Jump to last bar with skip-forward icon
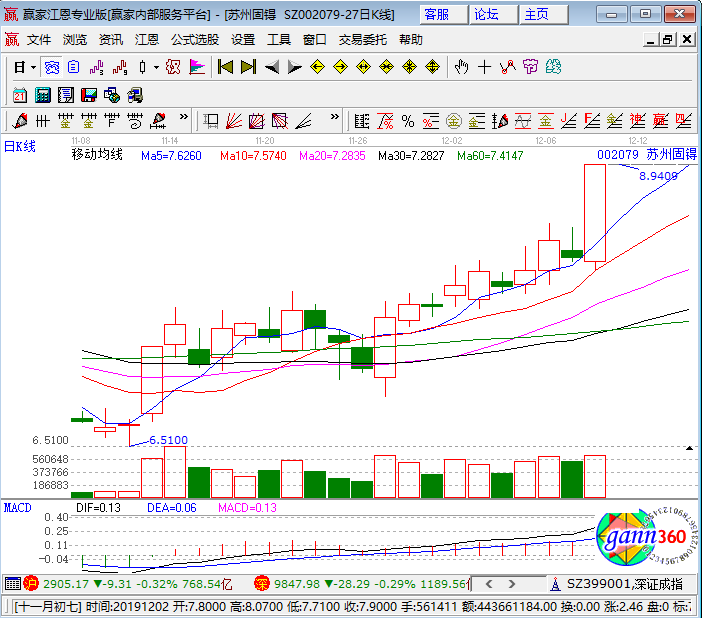Screen dimensions: 702x618 tap(248, 67)
